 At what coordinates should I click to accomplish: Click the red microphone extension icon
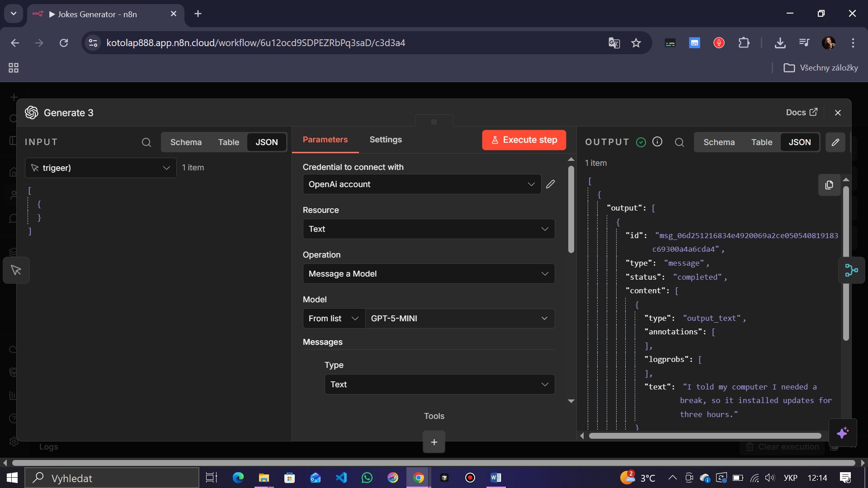[719, 43]
